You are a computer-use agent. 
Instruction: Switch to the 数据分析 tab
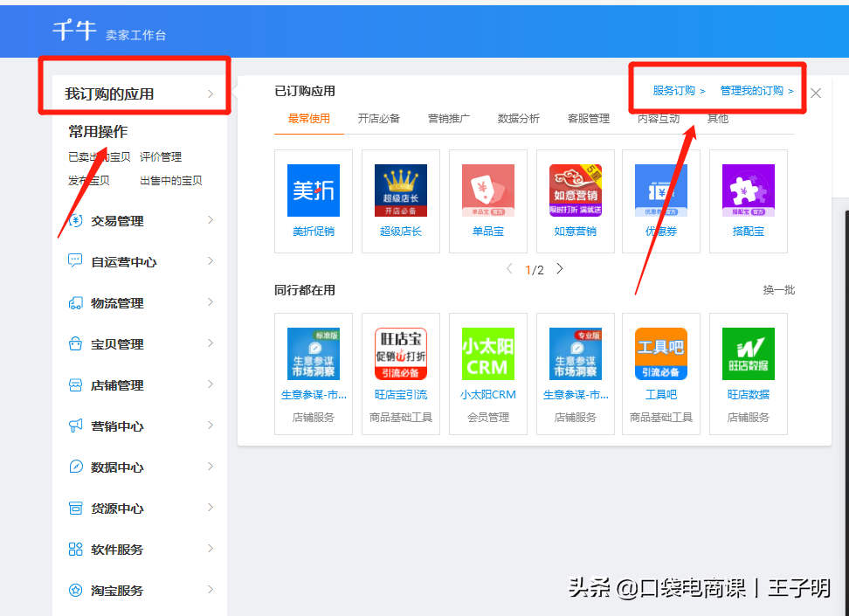coord(518,119)
